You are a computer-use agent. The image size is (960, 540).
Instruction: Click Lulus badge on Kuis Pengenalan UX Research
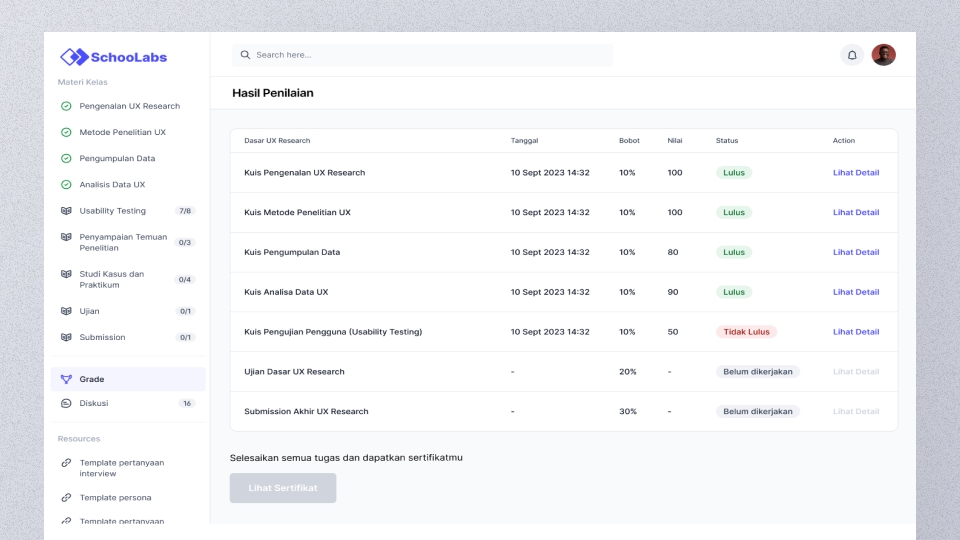[x=734, y=173]
